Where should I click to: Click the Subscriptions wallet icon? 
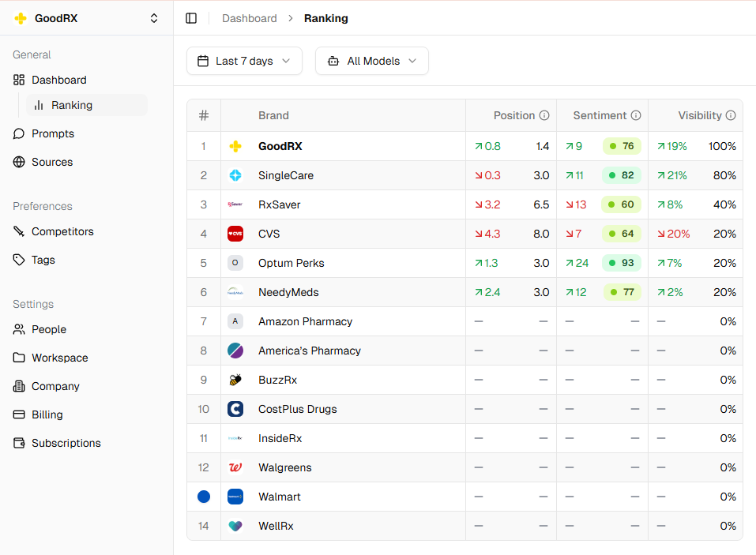pyautogui.click(x=19, y=443)
